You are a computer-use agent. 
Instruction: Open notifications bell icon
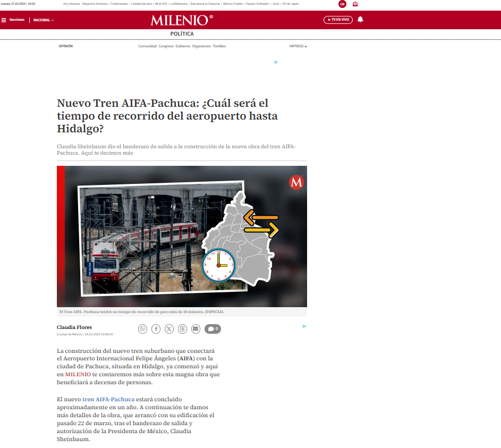[x=360, y=20]
